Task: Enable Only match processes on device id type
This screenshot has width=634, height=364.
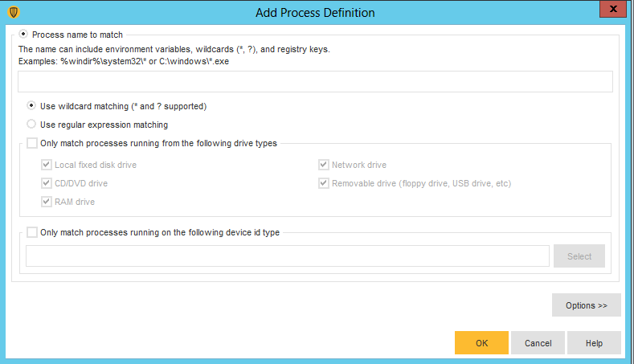Action: point(32,232)
